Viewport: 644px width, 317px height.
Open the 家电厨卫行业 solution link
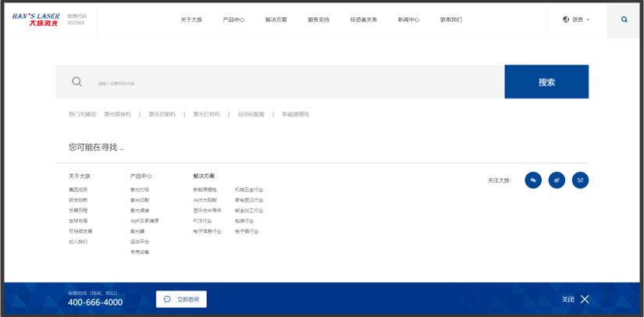tap(249, 200)
